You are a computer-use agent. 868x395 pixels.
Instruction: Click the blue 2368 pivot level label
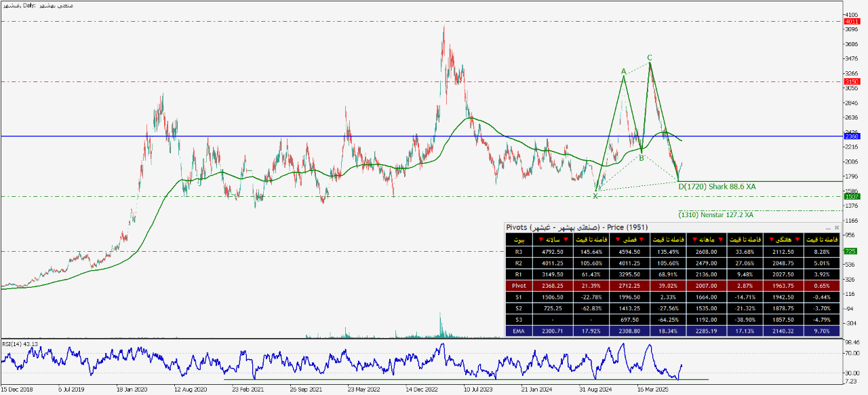pos(852,136)
